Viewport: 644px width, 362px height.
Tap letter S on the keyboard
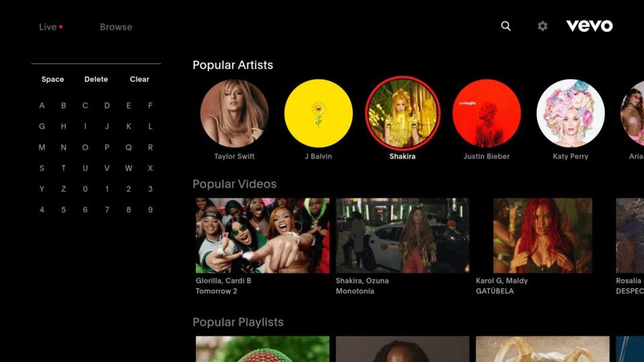tap(42, 168)
